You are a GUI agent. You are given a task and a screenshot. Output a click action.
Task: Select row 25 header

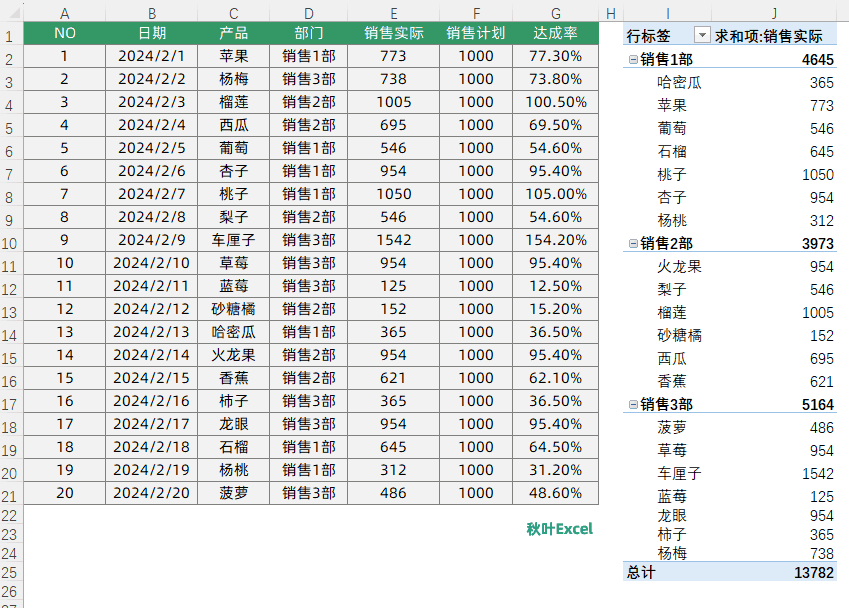(x=10, y=572)
